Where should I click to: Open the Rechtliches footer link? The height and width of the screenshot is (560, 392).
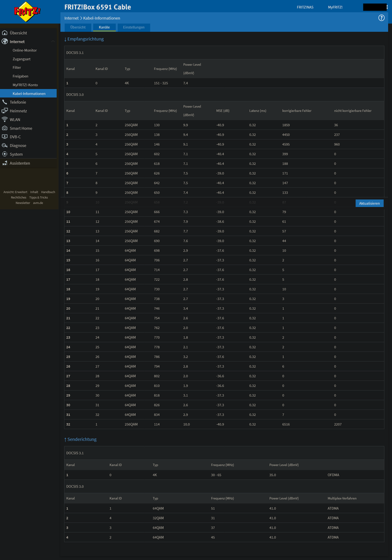point(19,197)
